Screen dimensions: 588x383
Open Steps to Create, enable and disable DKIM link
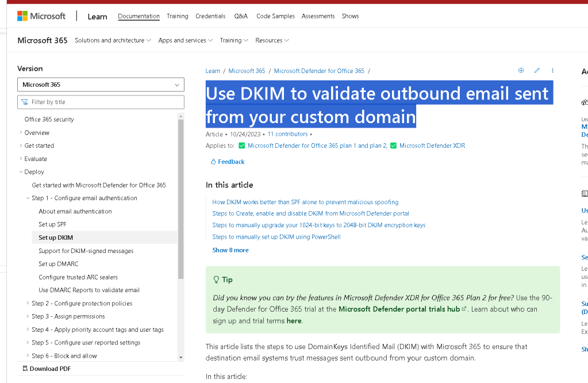[x=310, y=213]
